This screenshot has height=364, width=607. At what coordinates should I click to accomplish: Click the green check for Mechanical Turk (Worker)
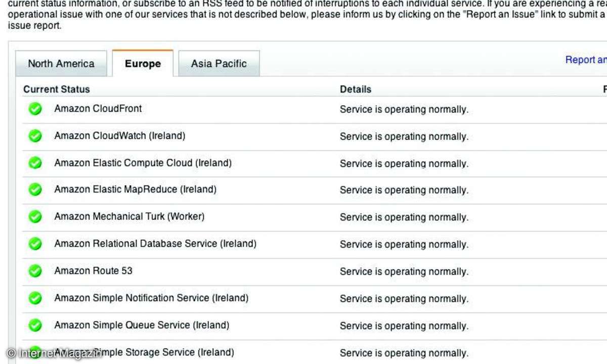35,216
